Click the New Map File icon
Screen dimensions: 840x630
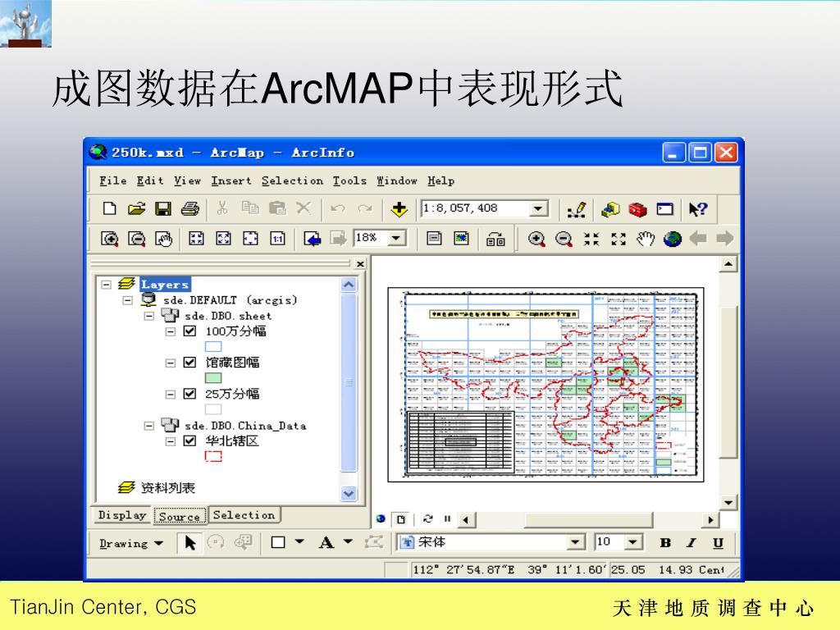pos(109,208)
